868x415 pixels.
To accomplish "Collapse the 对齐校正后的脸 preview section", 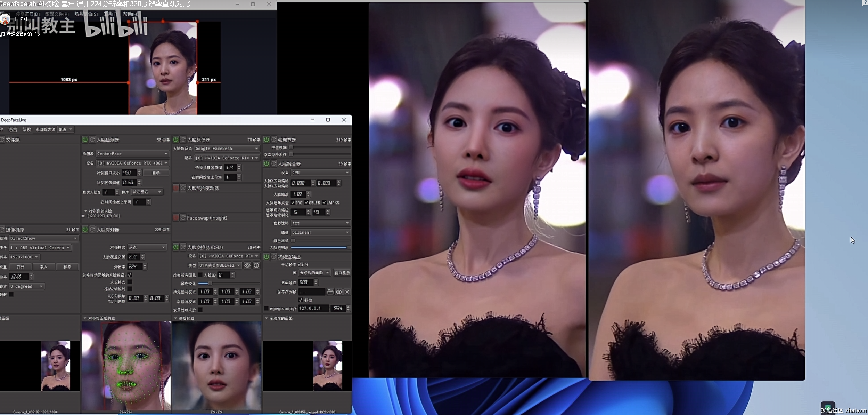I will click(85, 318).
